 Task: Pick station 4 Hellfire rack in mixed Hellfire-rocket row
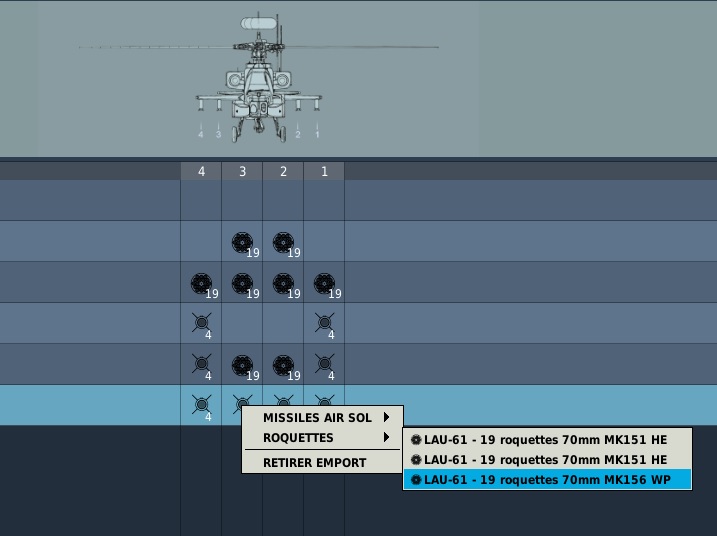tap(202, 364)
